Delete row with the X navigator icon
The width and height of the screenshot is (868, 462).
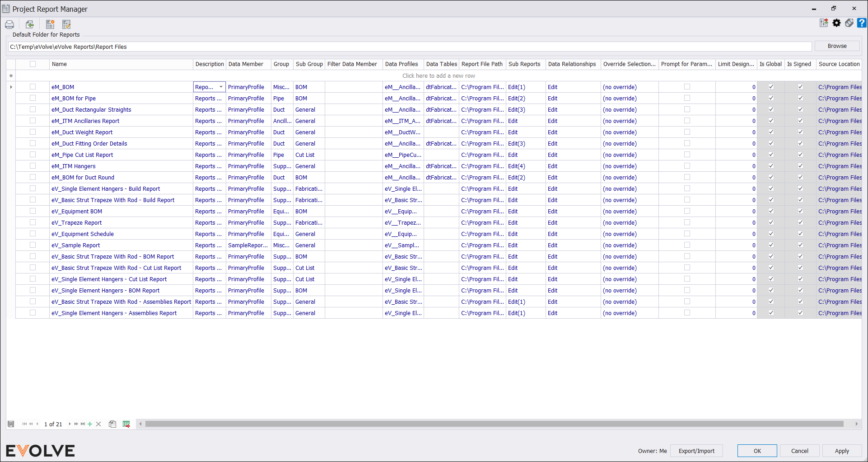(x=98, y=424)
